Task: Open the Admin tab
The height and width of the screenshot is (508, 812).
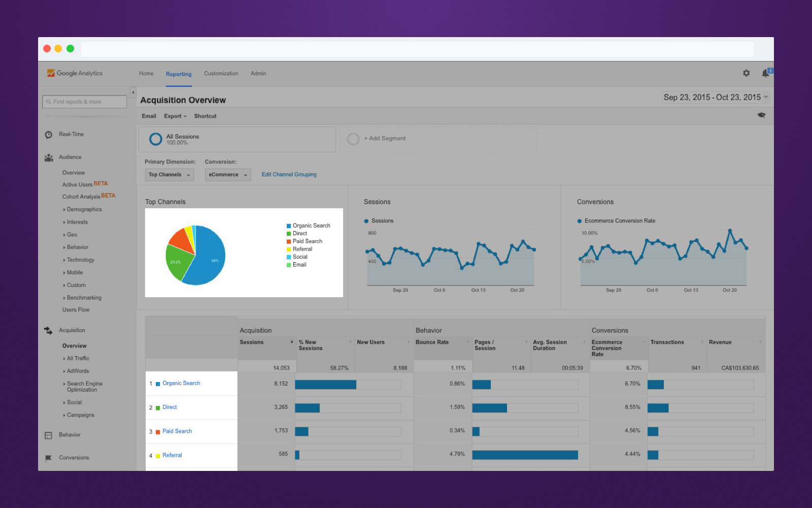Action: pos(258,74)
